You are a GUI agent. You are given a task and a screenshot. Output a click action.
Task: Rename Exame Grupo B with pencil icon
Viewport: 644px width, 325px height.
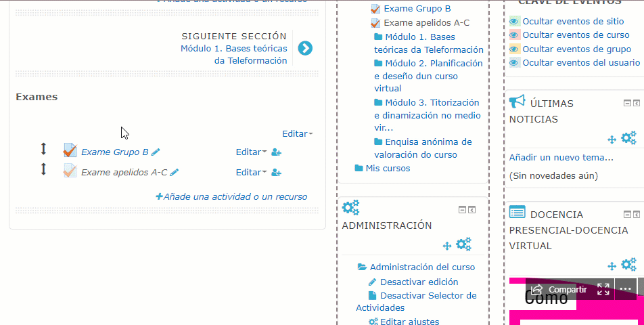click(x=156, y=152)
